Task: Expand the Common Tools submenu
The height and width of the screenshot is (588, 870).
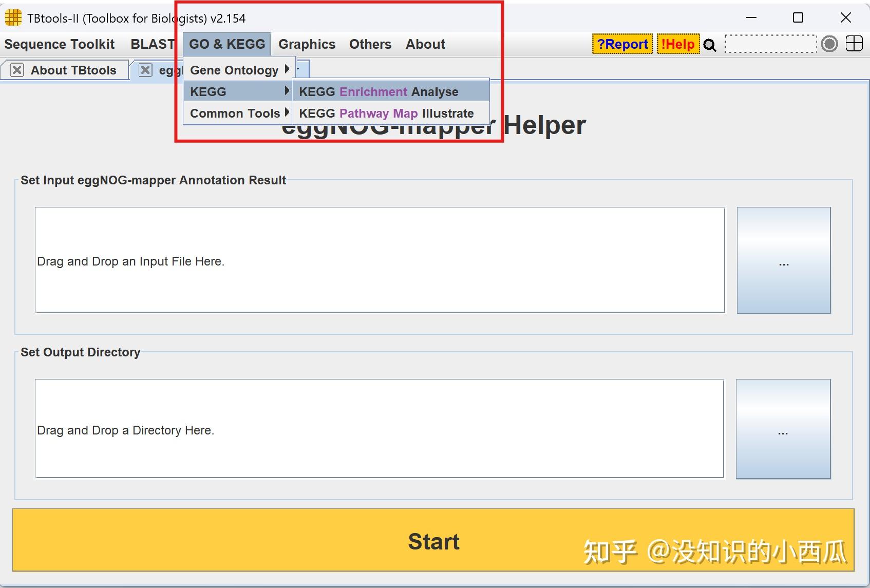Action: tap(235, 113)
